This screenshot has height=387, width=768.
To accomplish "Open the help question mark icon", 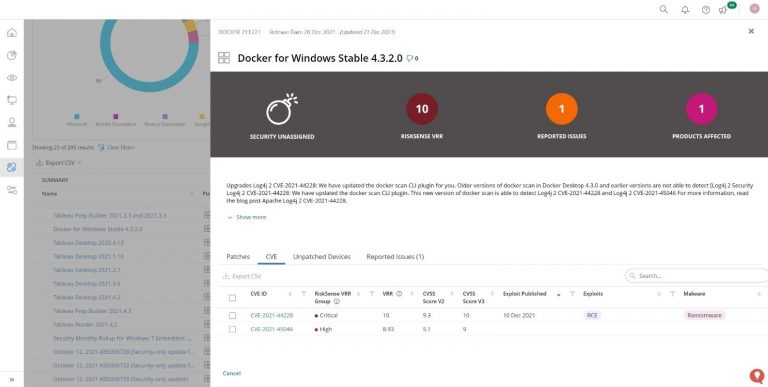I will pyautogui.click(x=706, y=10).
